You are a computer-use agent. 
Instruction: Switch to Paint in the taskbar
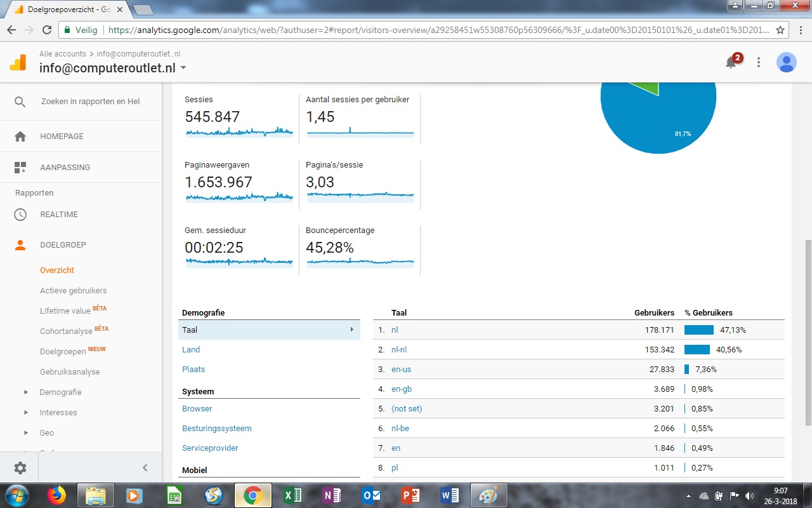click(x=488, y=495)
